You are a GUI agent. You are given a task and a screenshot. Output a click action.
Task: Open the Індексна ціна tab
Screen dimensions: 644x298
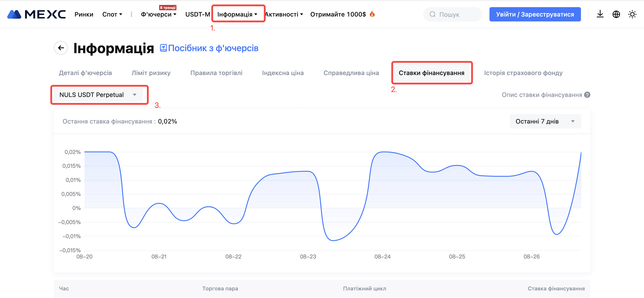click(x=283, y=73)
